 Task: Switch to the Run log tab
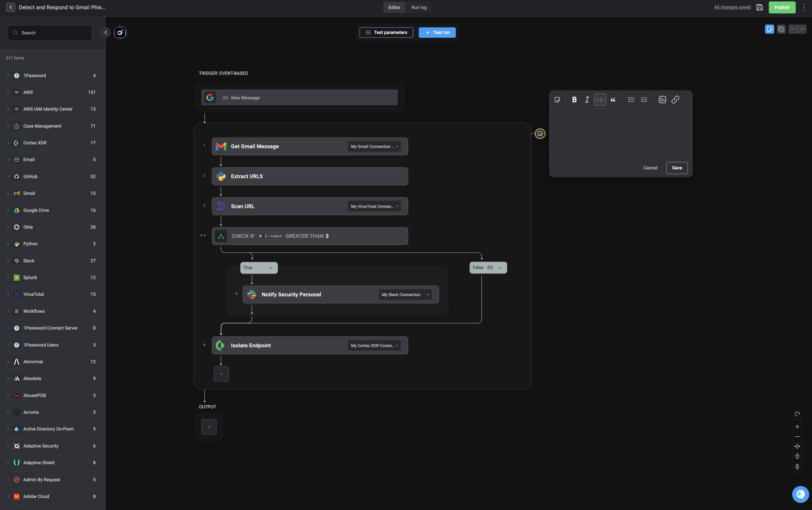[x=419, y=8]
